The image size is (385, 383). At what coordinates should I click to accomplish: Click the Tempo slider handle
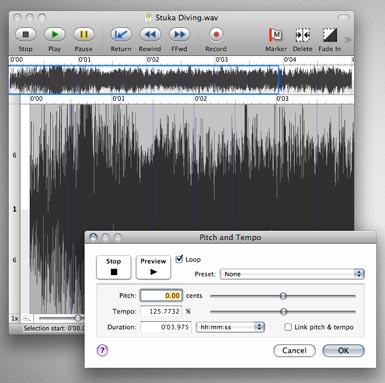point(283,312)
